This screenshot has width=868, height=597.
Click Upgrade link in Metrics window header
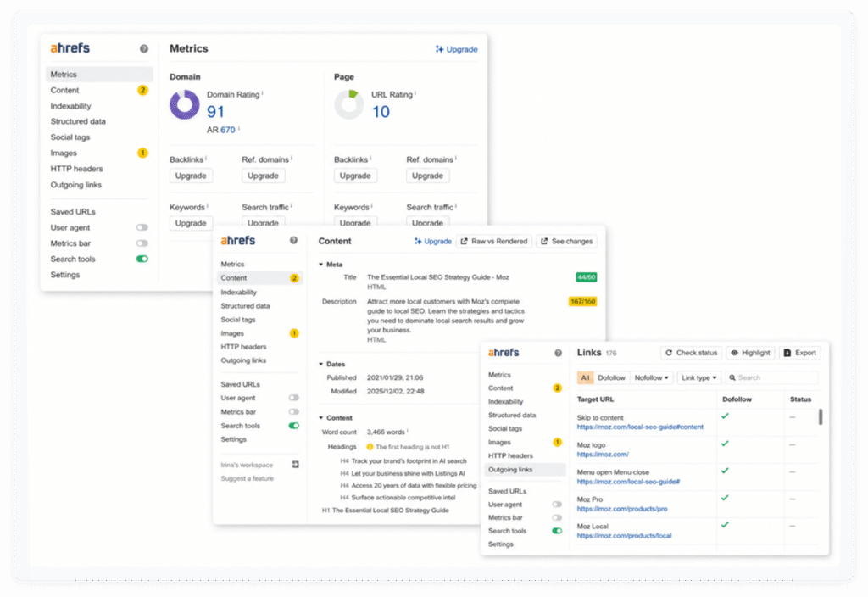pyautogui.click(x=457, y=49)
